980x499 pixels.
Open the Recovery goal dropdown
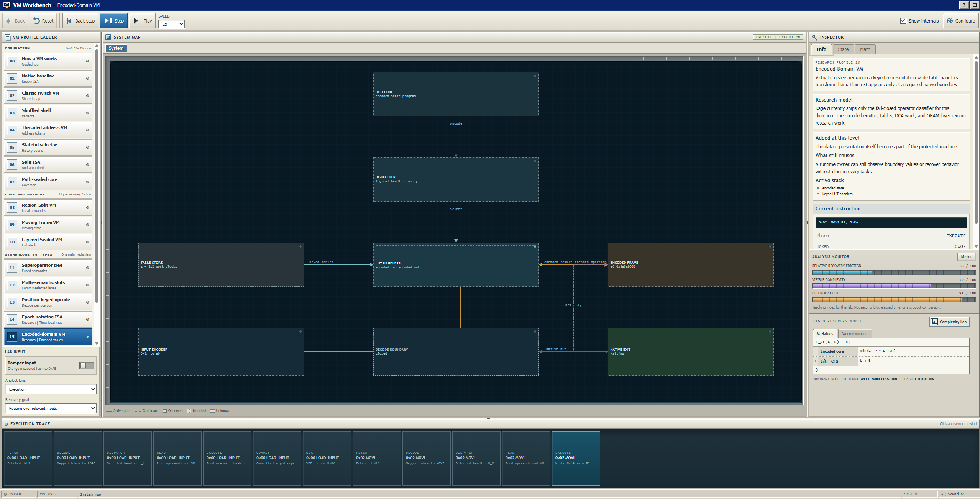(x=51, y=408)
